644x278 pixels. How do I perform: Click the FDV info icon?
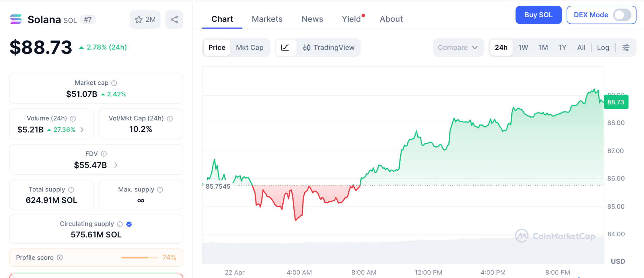point(104,154)
